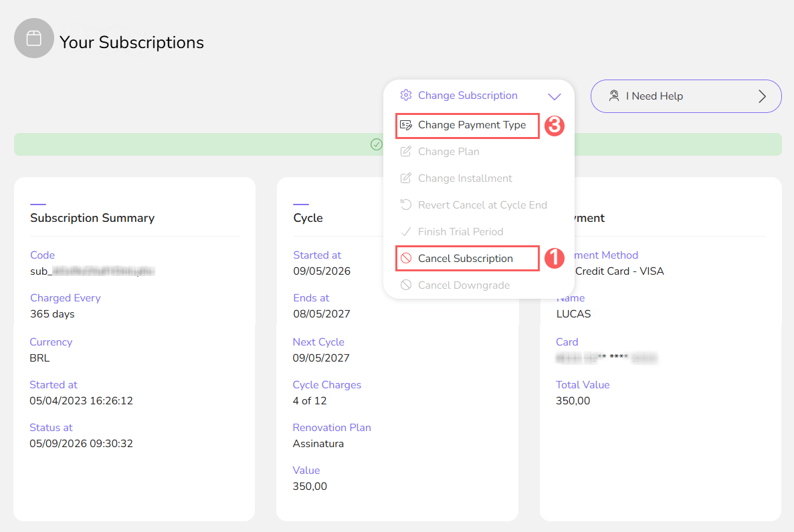Click the 05/09/2026 09:30:32 status timestamp
This screenshot has width=794, height=532.
tap(81, 443)
